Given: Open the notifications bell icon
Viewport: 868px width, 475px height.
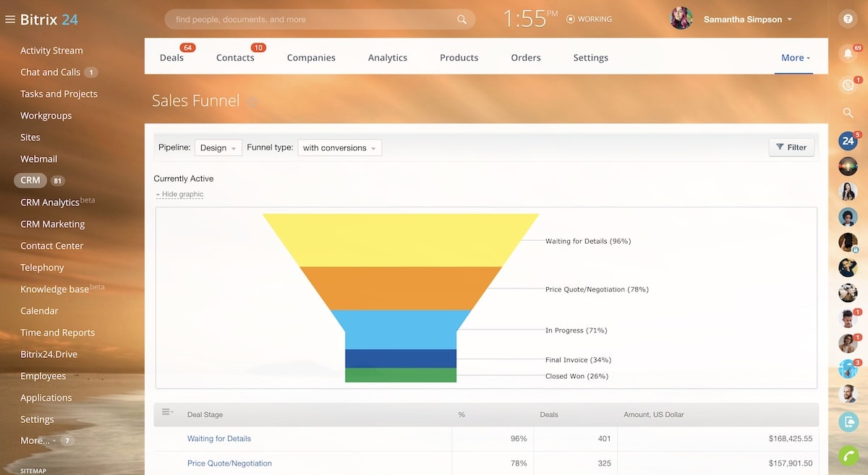Looking at the screenshot, I should 848,54.
